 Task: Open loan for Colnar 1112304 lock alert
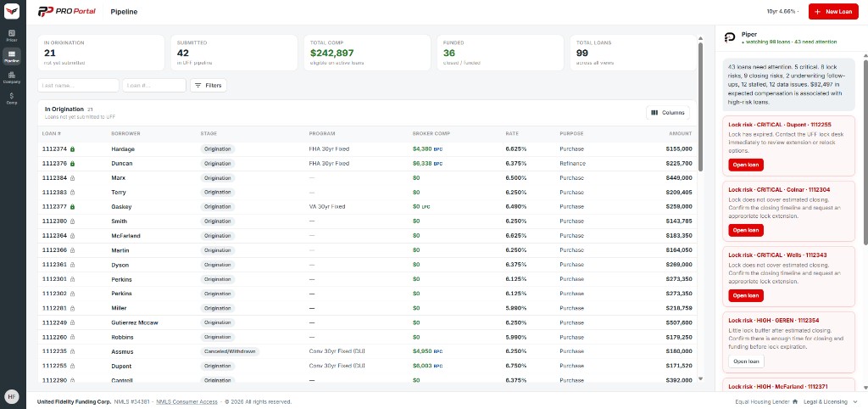click(746, 230)
